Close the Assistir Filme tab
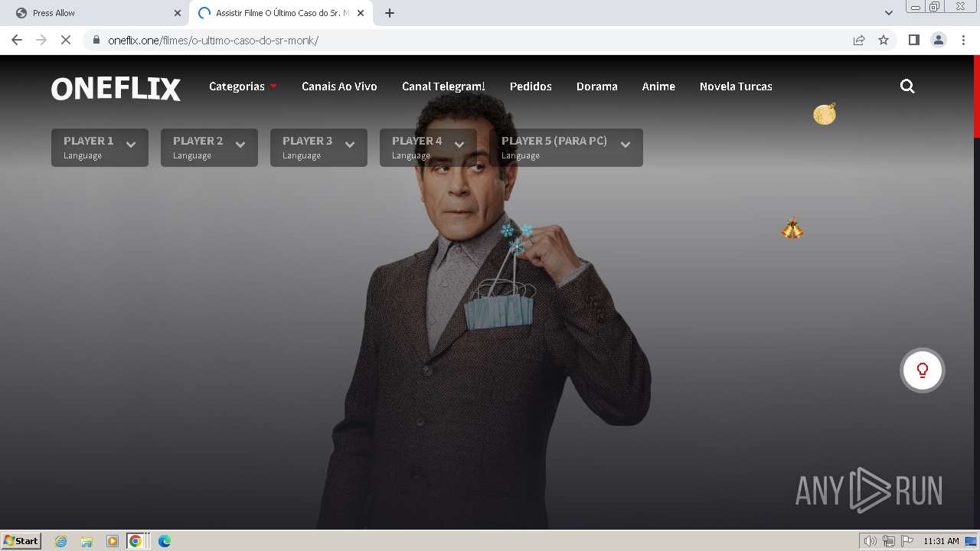Viewport: 980px width, 551px height. 361,13
